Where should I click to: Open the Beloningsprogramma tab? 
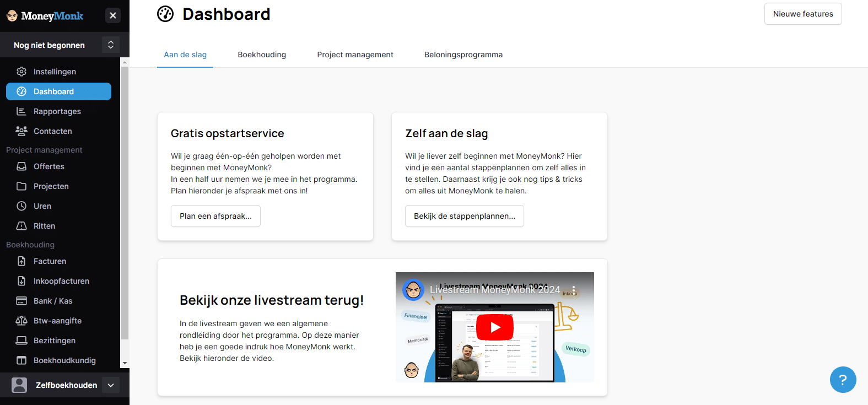[463, 55]
